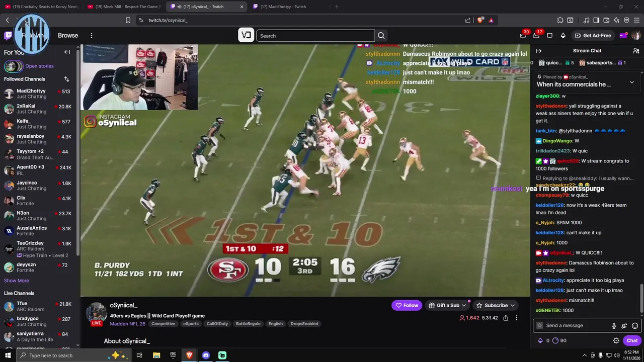Open stream options three-dot menu
Viewport: 644px width, 362px height.
click(516, 318)
